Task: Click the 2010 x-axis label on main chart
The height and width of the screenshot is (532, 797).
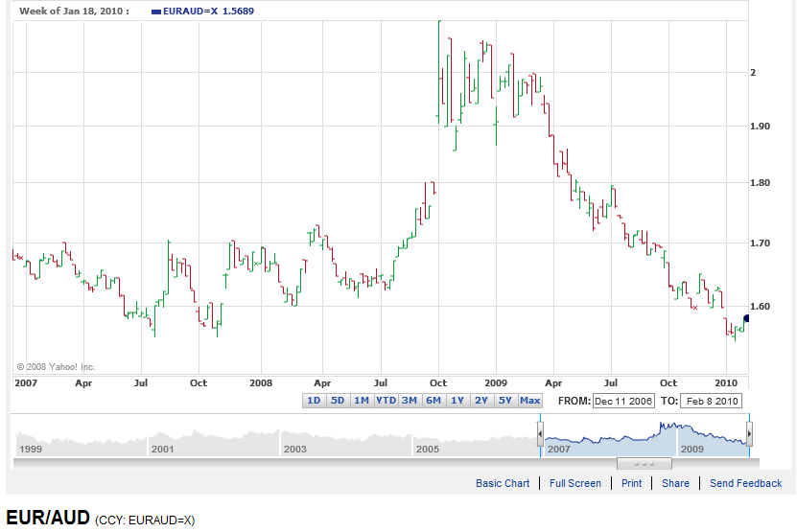Action: point(726,382)
